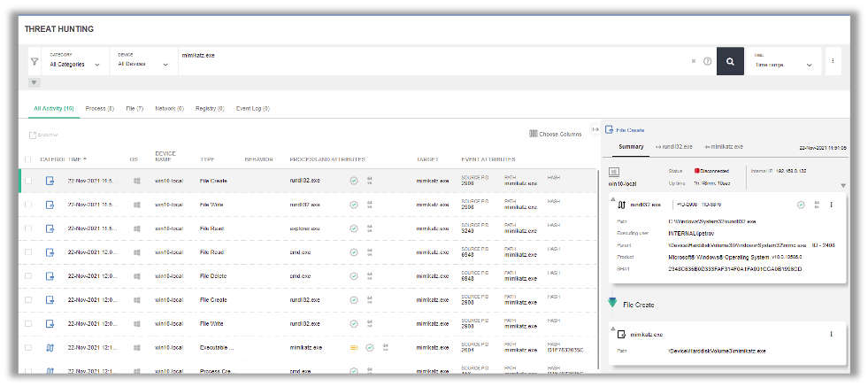Expand device summary with down triangle
Screen dimensions: 868x387
coord(843,186)
